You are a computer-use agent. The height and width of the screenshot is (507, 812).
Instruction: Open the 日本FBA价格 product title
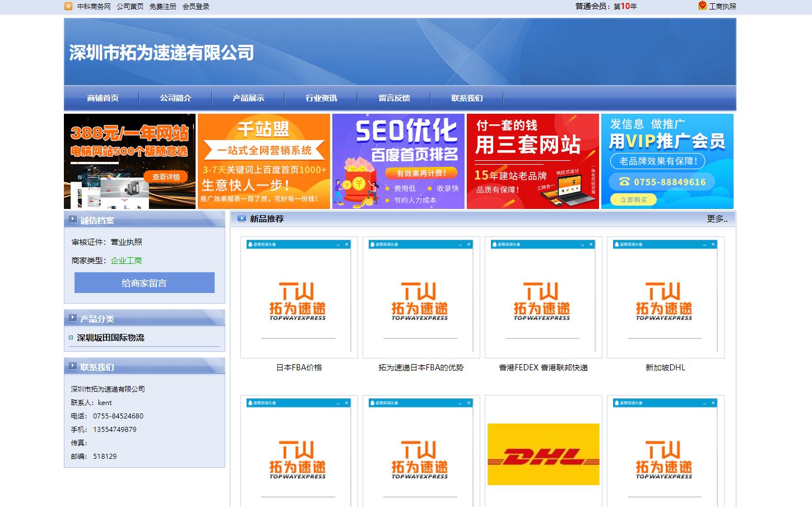pos(299,368)
